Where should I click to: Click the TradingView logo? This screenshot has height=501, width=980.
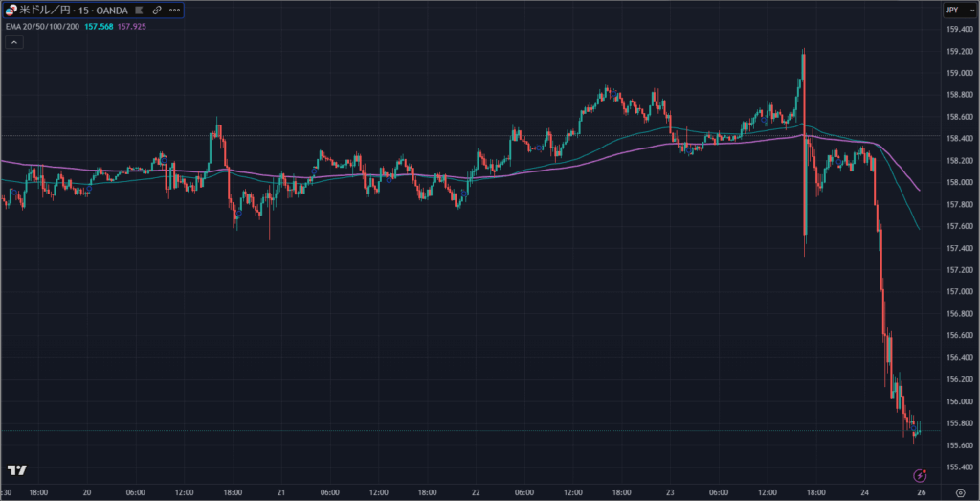(x=16, y=470)
